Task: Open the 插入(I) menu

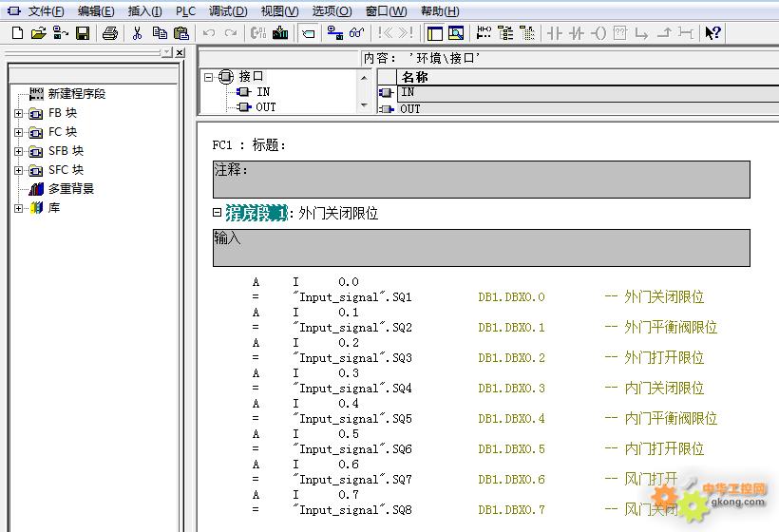Action: 144,11
